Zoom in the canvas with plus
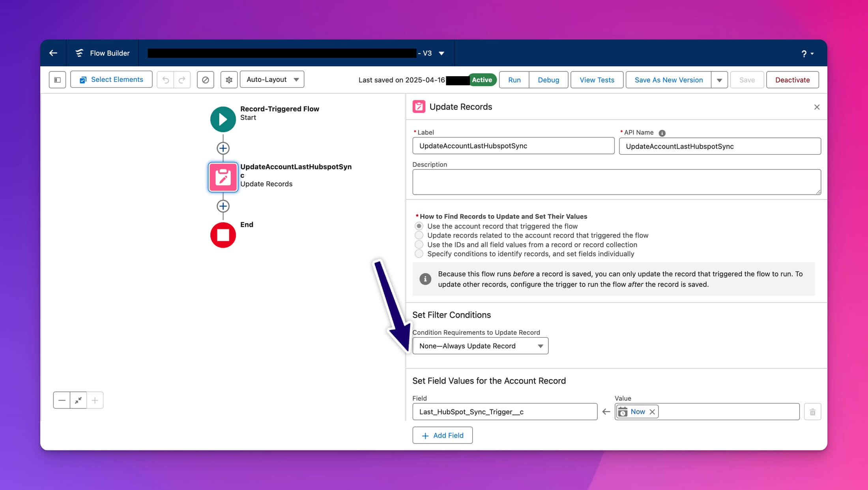The image size is (868, 490). click(x=95, y=400)
